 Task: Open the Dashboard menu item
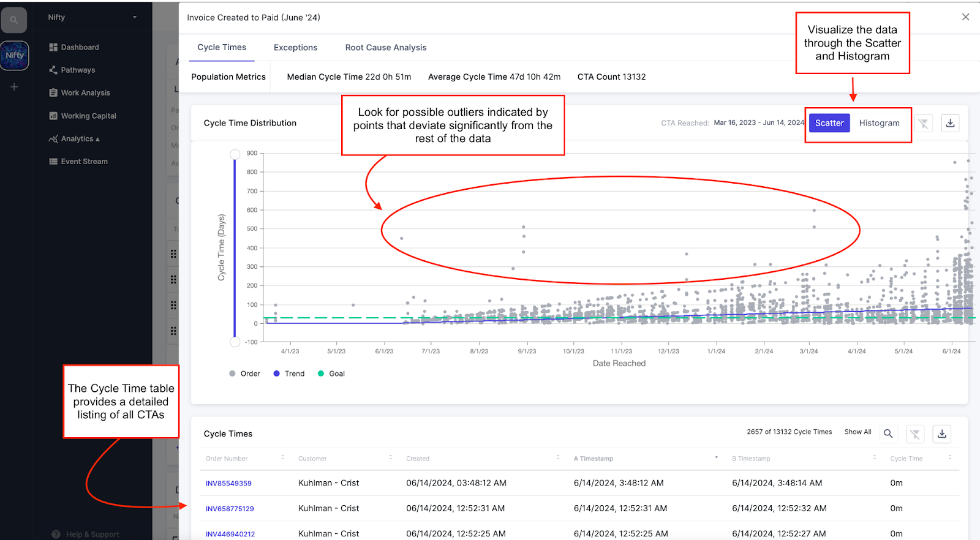tap(80, 47)
